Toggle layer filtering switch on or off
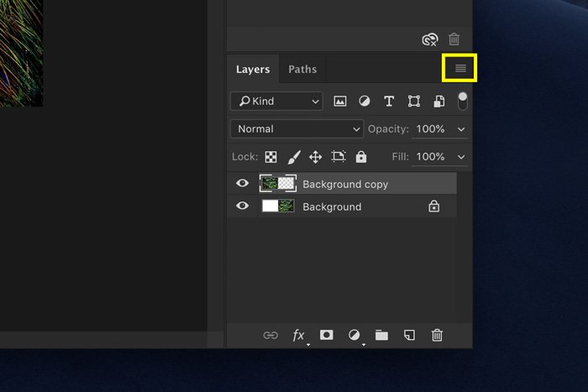588x392 pixels. pos(462,101)
